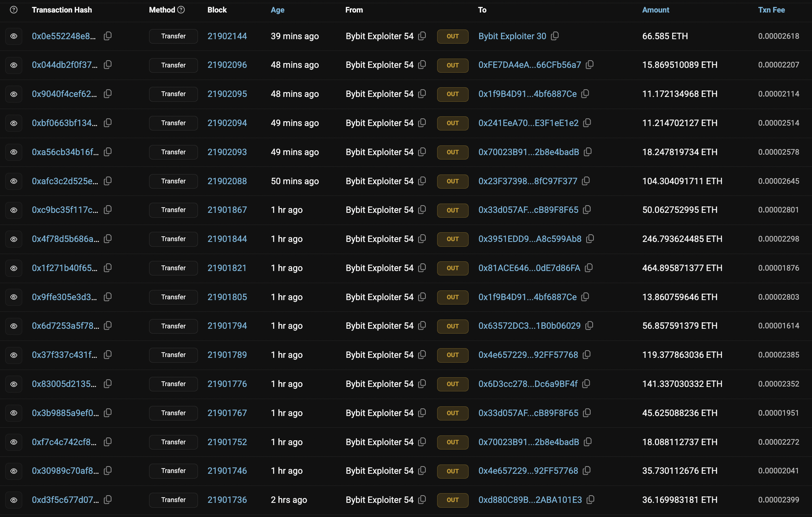Open the Bybit Exploiter 30 address page
The width and height of the screenshot is (812, 517).
coord(512,36)
